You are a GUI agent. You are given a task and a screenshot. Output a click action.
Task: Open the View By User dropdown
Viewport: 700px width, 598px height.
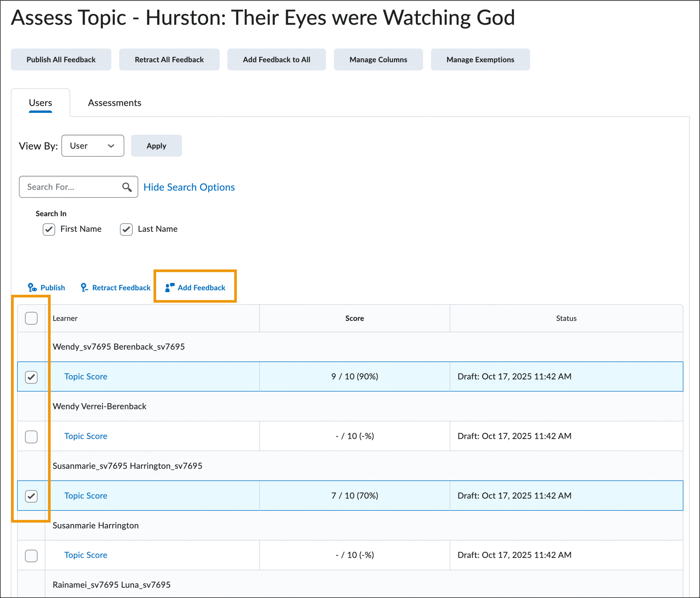[x=93, y=146]
